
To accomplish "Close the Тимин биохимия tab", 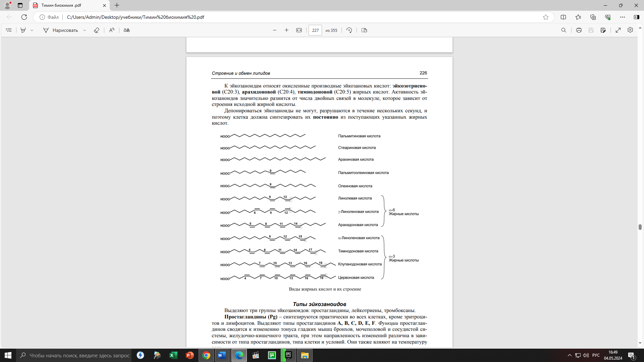I will tap(104, 5).
